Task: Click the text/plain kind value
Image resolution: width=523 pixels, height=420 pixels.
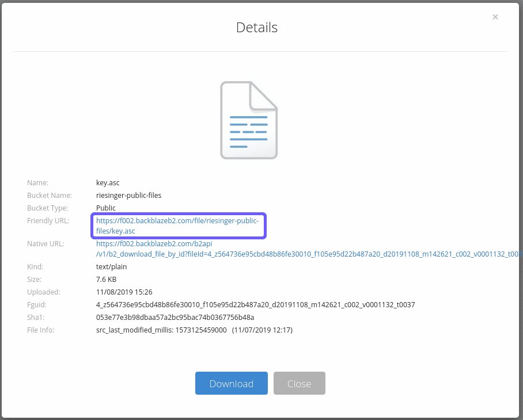Action: (x=111, y=266)
